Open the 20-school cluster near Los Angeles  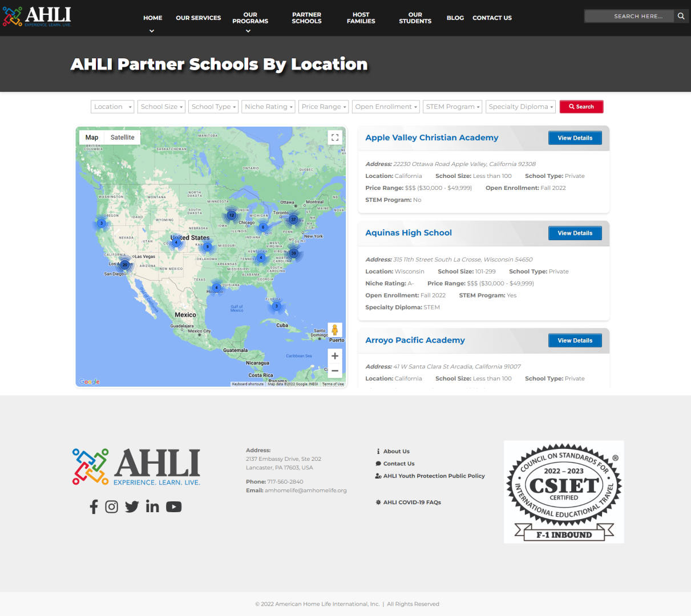coord(124,265)
